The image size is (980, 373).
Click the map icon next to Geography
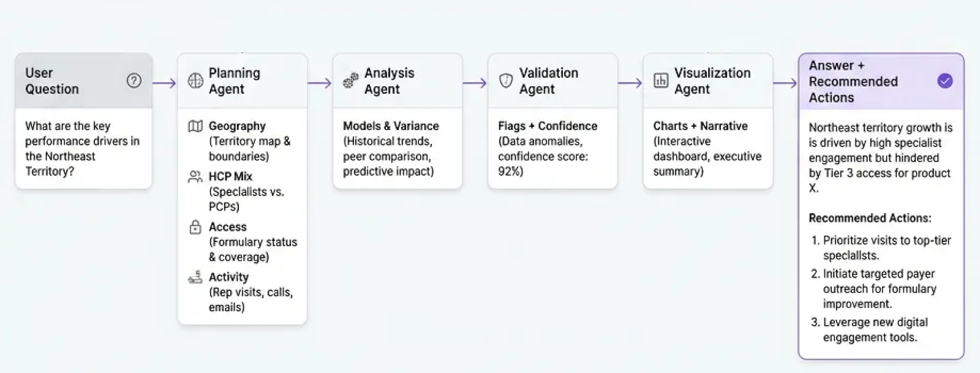click(195, 126)
